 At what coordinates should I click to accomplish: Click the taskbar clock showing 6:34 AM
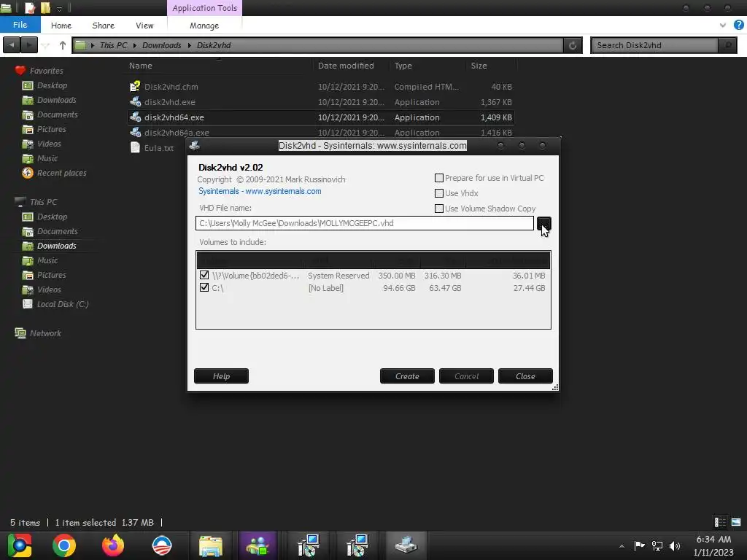(x=713, y=545)
